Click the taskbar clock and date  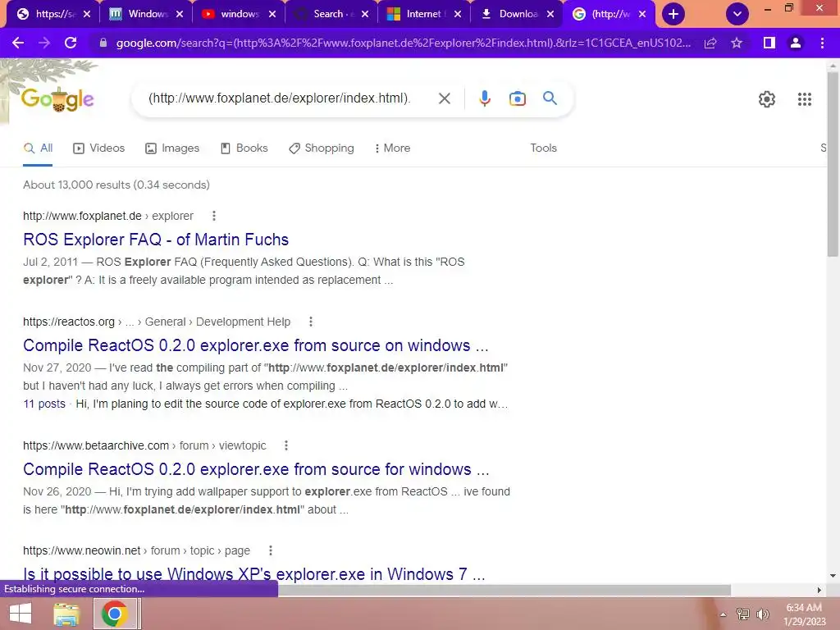tap(804, 614)
